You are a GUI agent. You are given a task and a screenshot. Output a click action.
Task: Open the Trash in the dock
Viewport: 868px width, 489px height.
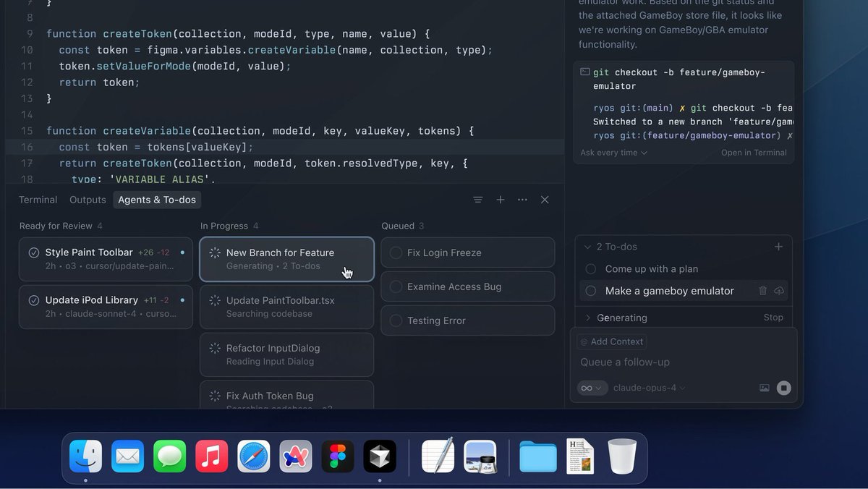click(x=622, y=456)
